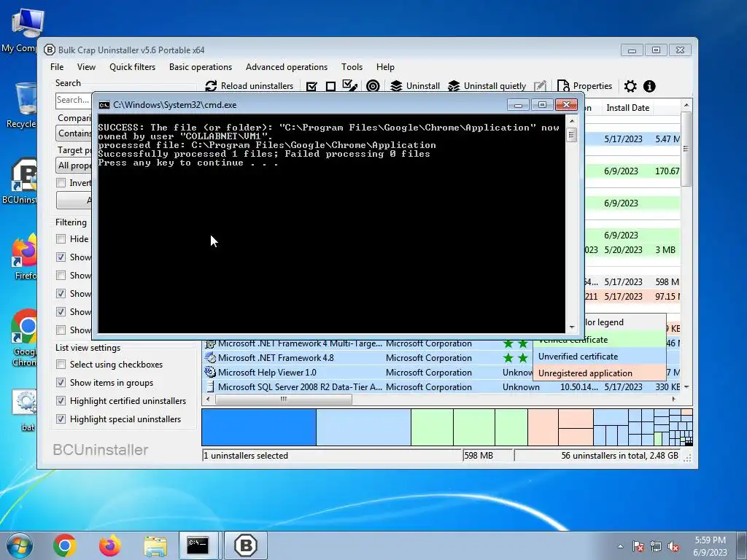Toggle the Invert checkbox

(61, 183)
